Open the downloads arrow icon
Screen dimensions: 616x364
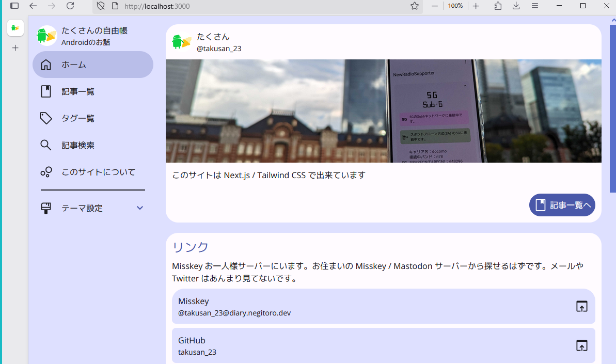click(516, 6)
